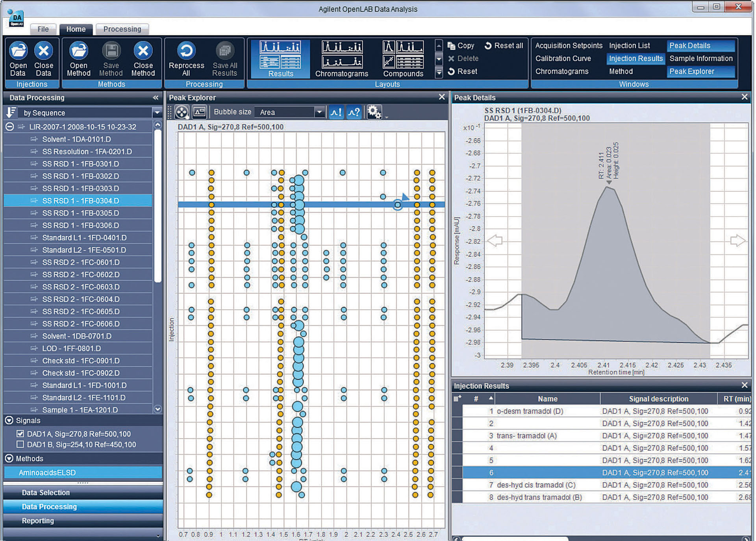
Task: Sort by Signal description column header
Action: pos(658,399)
